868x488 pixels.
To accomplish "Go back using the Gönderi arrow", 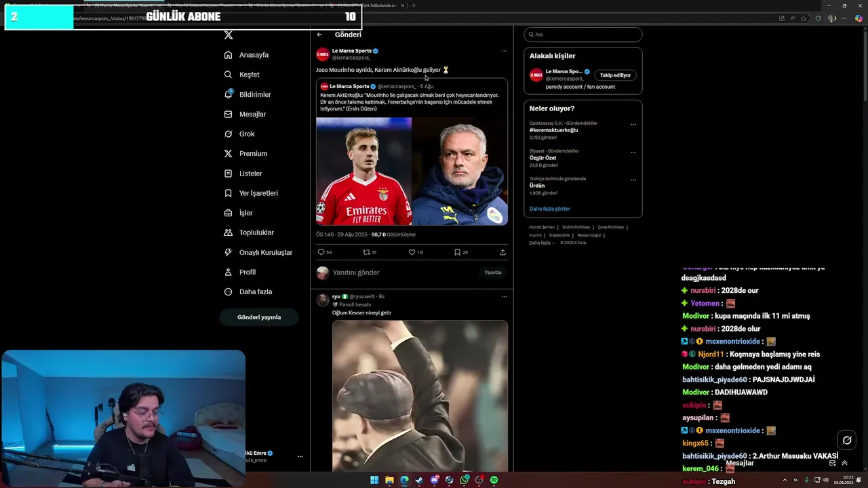I will 319,35.
